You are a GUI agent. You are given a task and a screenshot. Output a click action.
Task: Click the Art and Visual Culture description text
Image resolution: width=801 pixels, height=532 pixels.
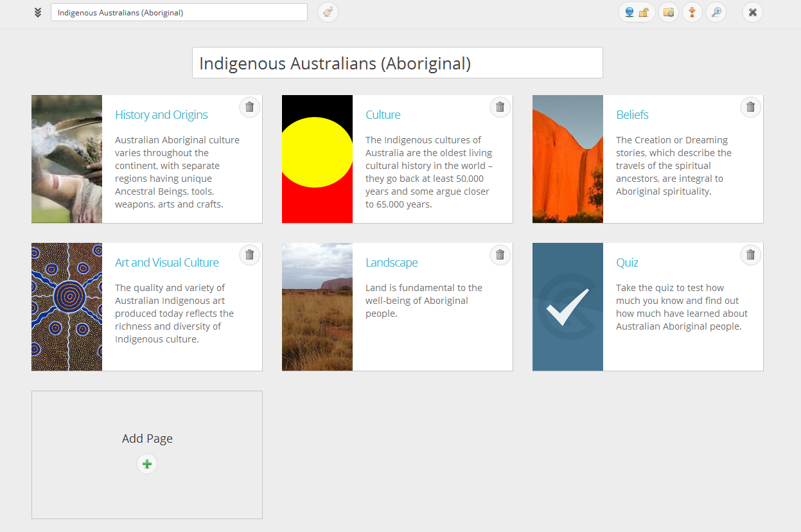click(x=174, y=314)
